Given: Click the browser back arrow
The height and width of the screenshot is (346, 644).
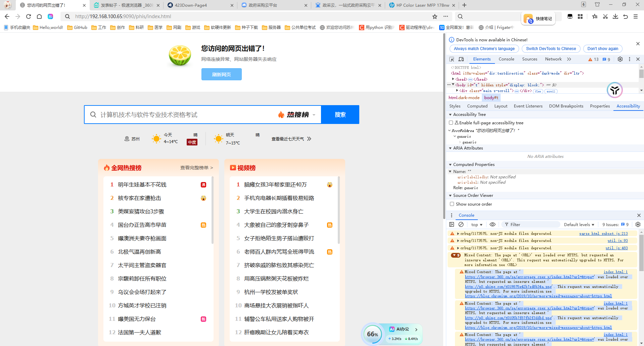Looking at the screenshot, I should click(7, 16).
